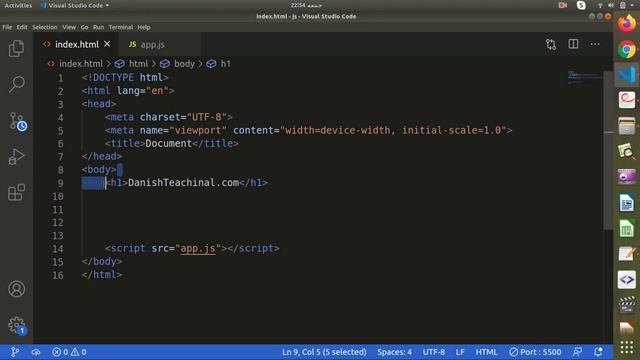The image size is (640, 360).
Task: Expand the html breadcrumb item
Action: pyautogui.click(x=138, y=64)
